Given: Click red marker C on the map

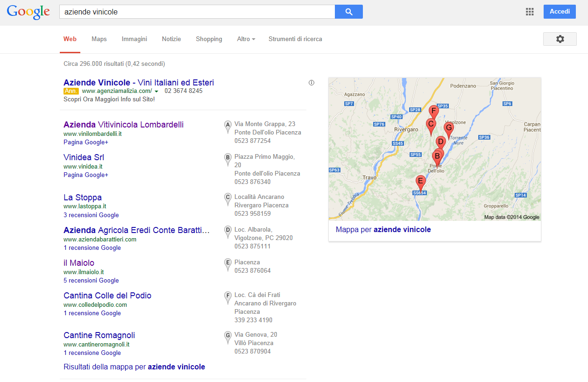Looking at the screenshot, I should tap(431, 126).
